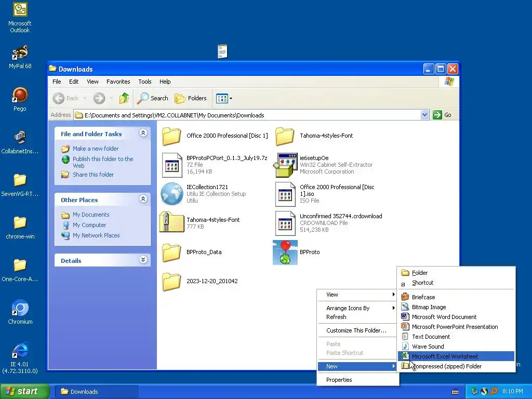This screenshot has width=532, height=399.
Task: Click Make a new folder link
Action: [x=96, y=149]
